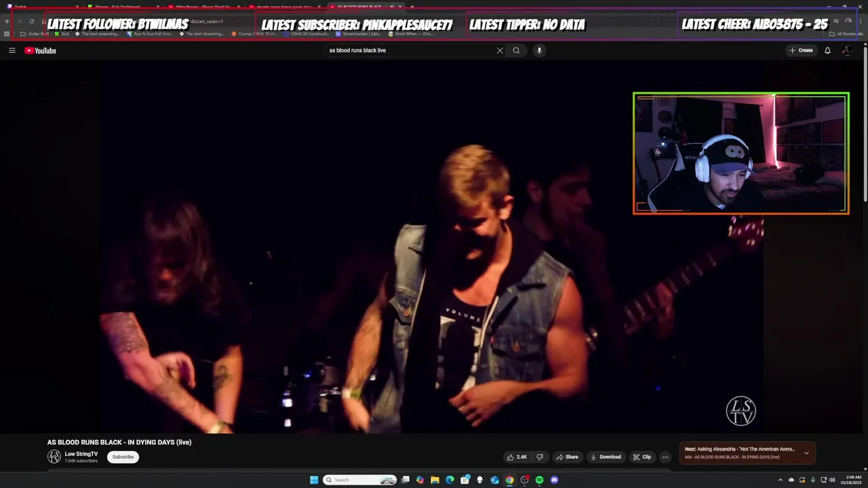868x488 pixels.
Task: Open Chrome three-dot menu
Action: click(x=860, y=21)
